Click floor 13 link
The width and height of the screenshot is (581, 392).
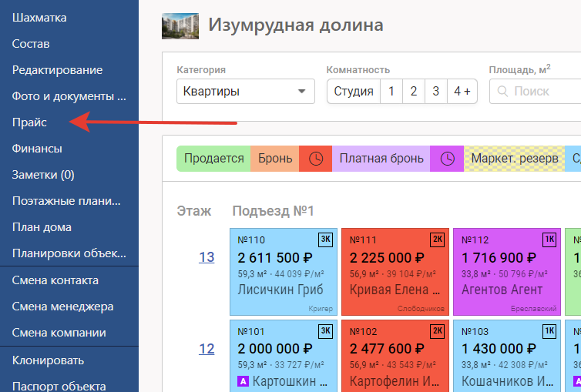tap(207, 257)
